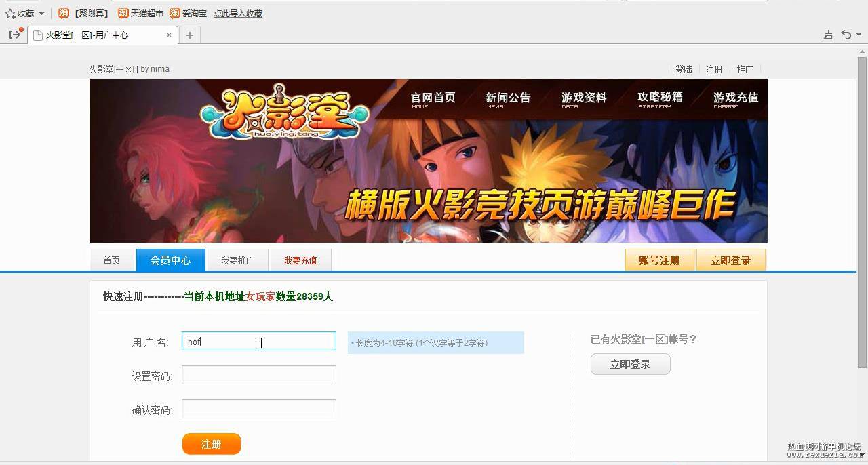This screenshot has height=465, width=868.
Task: Expand the undo closed tabs dropdown
Action: (858, 35)
